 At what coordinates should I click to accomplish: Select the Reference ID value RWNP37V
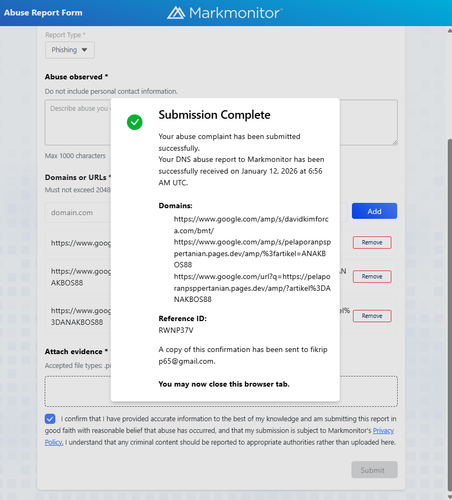tap(176, 330)
